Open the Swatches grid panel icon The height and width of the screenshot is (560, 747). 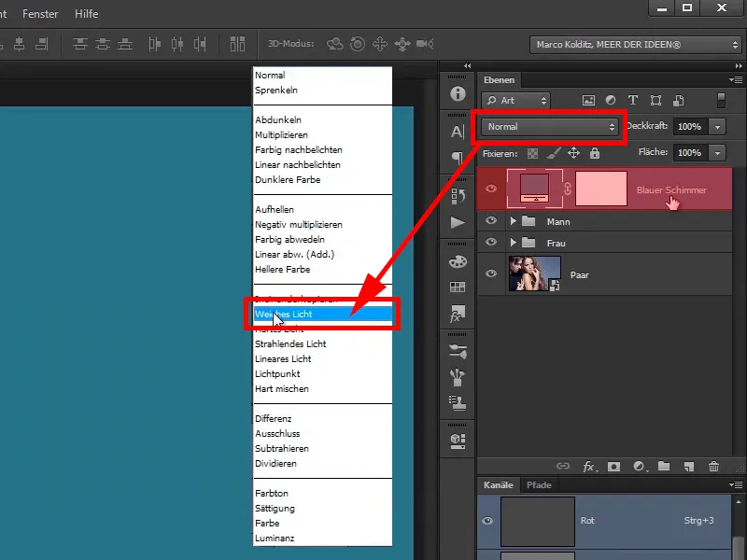coord(458,287)
